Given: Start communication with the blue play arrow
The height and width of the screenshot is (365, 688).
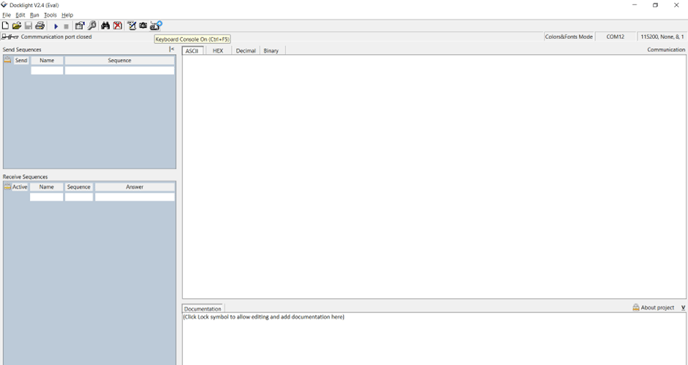Looking at the screenshot, I should coord(56,26).
